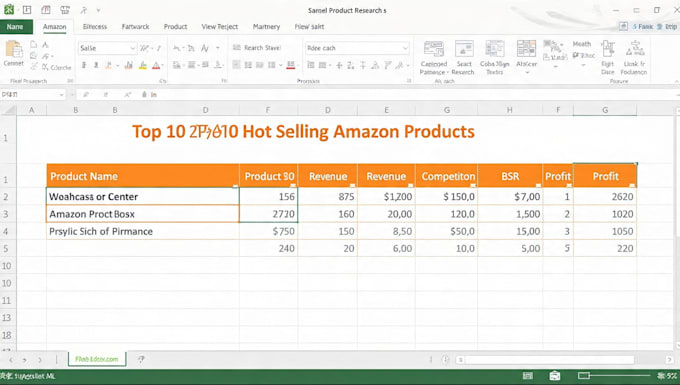Select column H header
This screenshot has height=385, width=680.
pos(510,110)
